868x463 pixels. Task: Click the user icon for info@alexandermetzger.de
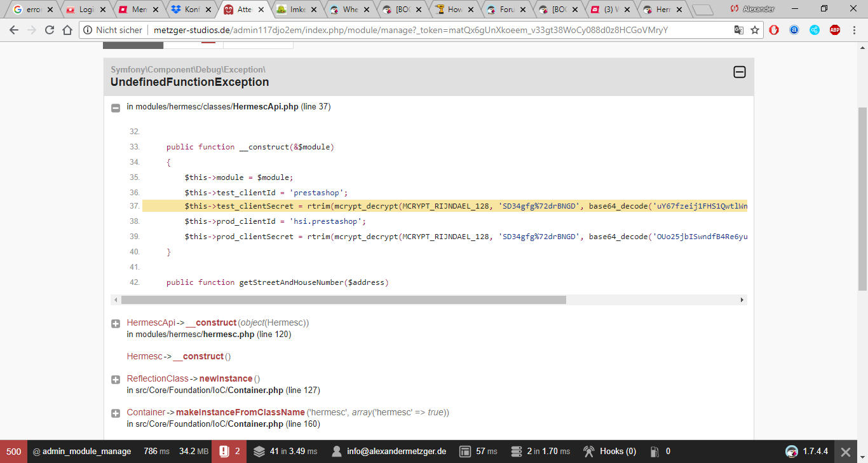[x=337, y=452]
